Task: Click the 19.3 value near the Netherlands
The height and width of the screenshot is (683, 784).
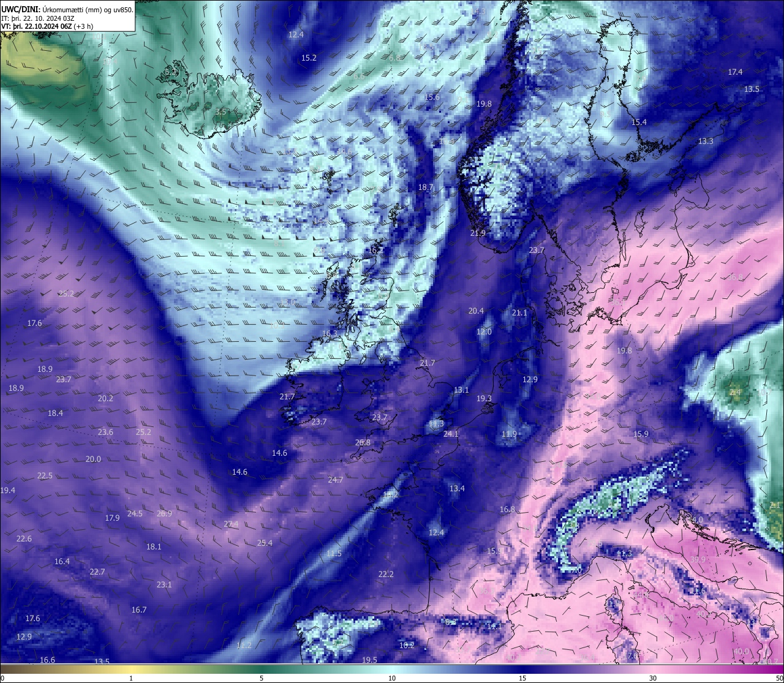Action: point(484,399)
